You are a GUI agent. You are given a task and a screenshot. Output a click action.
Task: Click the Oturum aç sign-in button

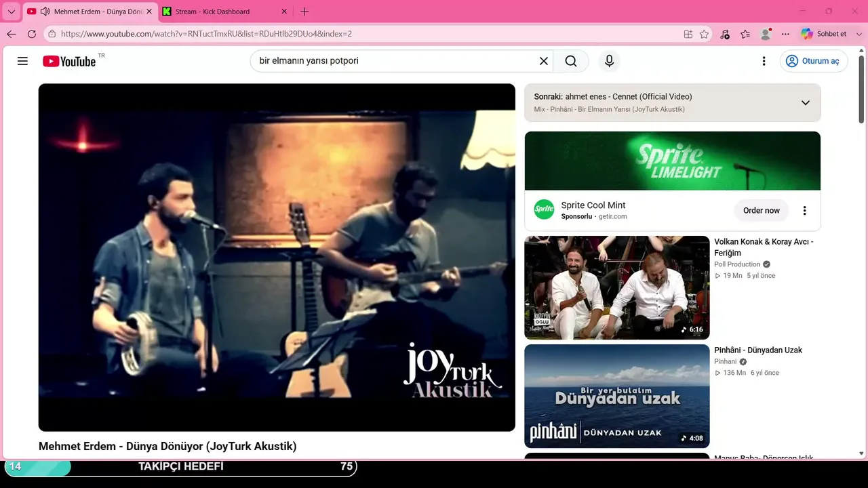click(x=814, y=61)
